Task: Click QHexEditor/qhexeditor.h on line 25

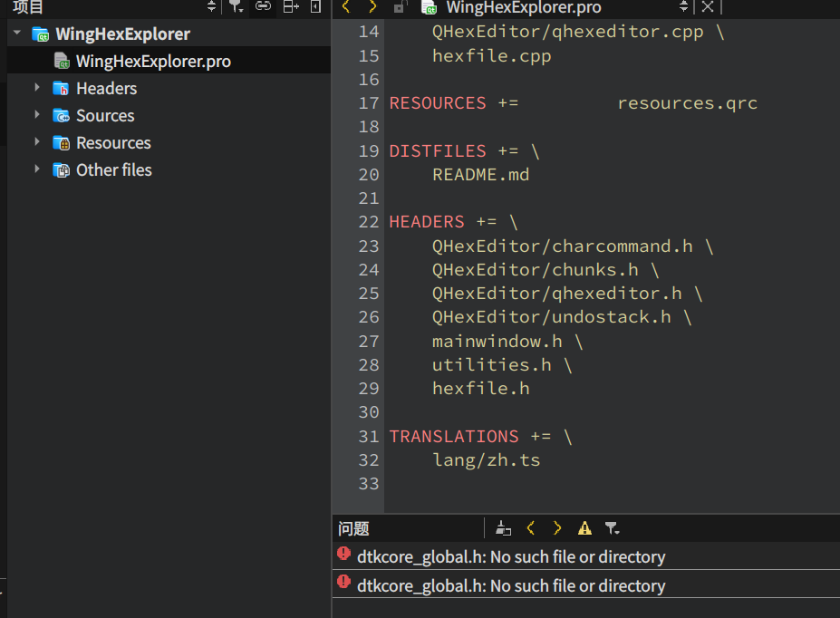Action: (557, 294)
